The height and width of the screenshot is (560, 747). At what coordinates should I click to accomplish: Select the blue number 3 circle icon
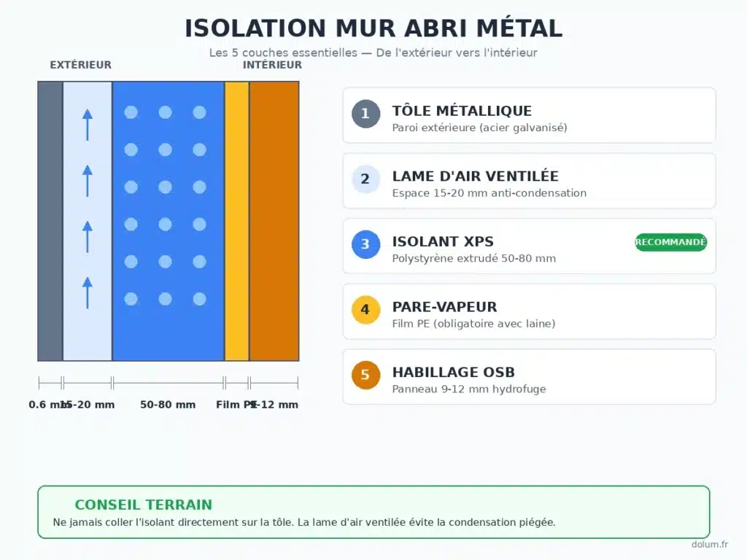pyautogui.click(x=366, y=244)
